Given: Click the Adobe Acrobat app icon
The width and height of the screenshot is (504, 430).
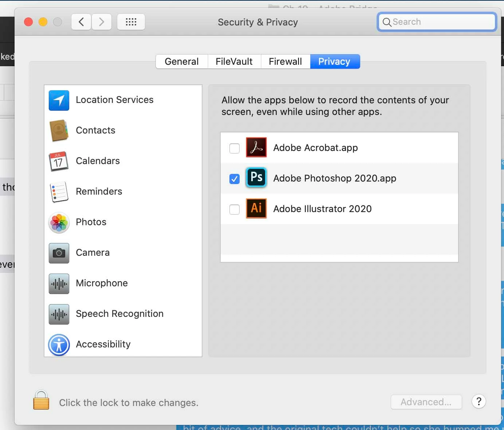Looking at the screenshot, I should (x=256, y=147).
